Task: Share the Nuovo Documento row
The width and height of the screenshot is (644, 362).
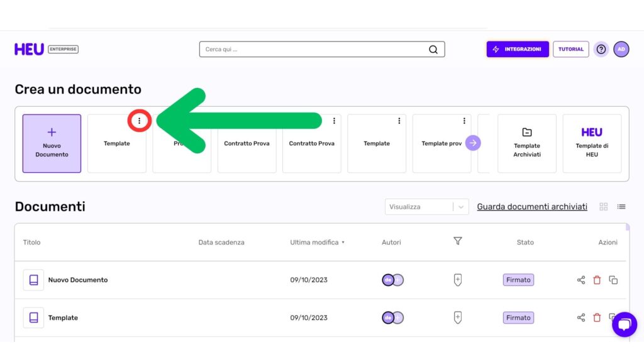Action: (580, 280)
